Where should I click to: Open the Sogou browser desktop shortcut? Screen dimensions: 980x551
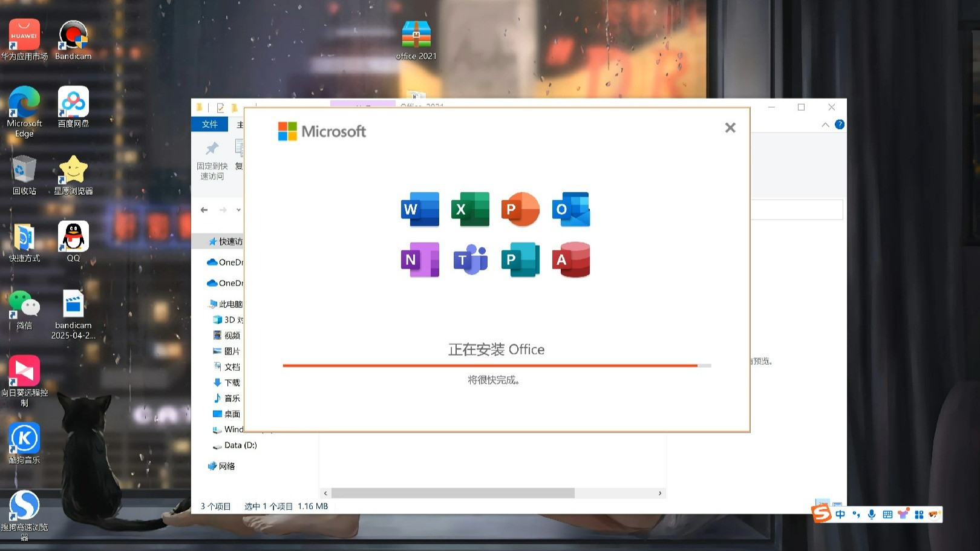tap(24, 515)
